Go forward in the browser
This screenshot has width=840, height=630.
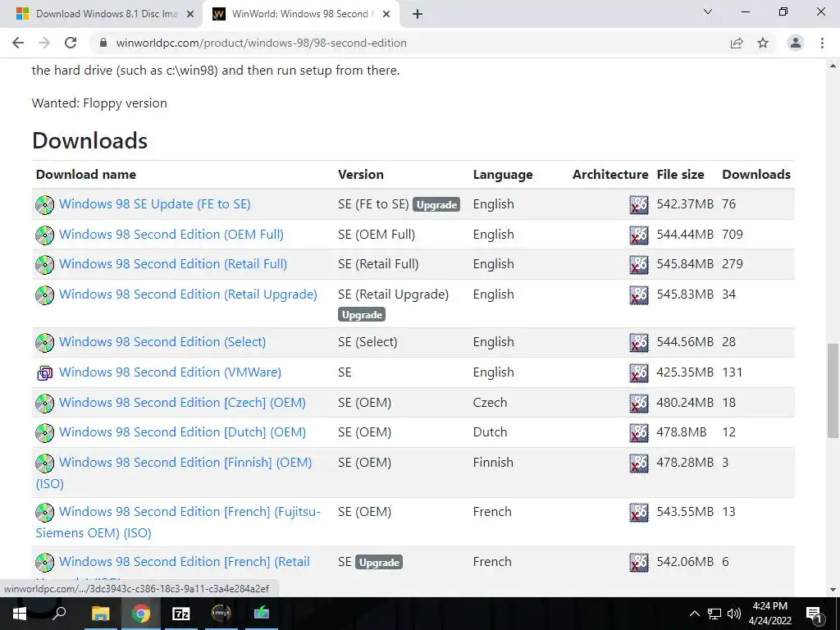pos(44,43)
